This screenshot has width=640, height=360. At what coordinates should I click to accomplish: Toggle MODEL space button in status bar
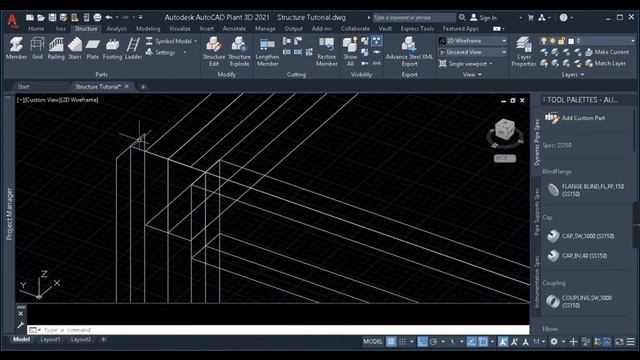(x=373, y=342)
